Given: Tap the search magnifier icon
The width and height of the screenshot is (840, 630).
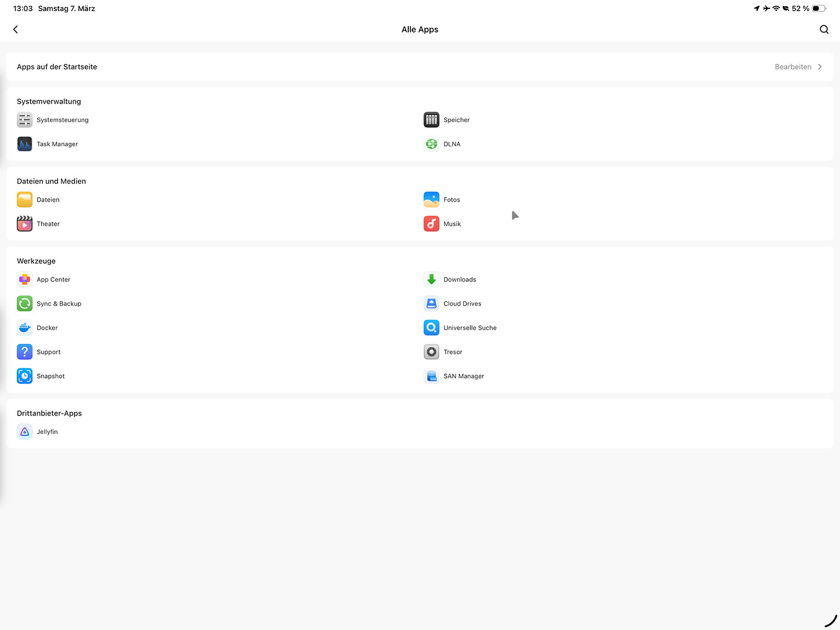Looking at the screenshot, I should coord(824,30).
